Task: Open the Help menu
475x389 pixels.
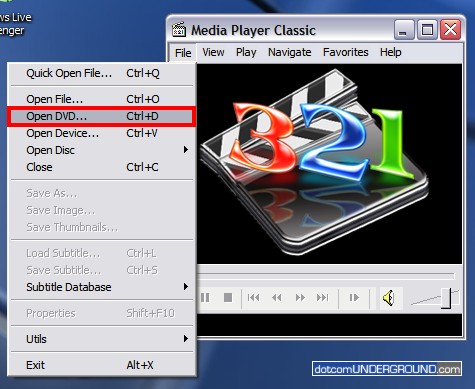Action: [391, 52]
